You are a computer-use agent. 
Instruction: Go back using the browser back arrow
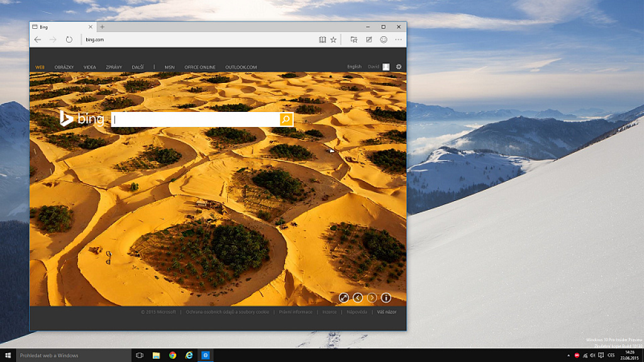38,40
